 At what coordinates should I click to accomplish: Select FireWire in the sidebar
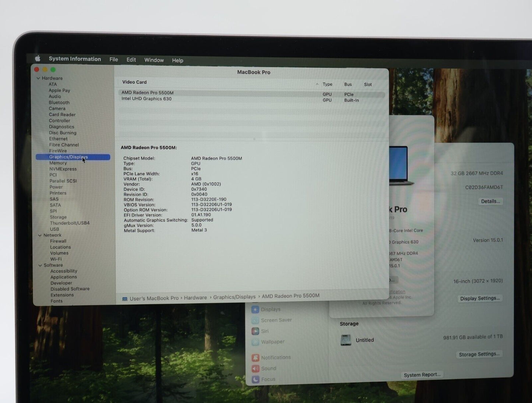[58, 151]
